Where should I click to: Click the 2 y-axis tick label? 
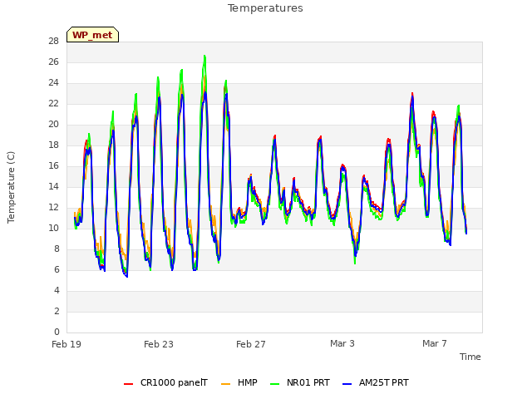(57, 311)
